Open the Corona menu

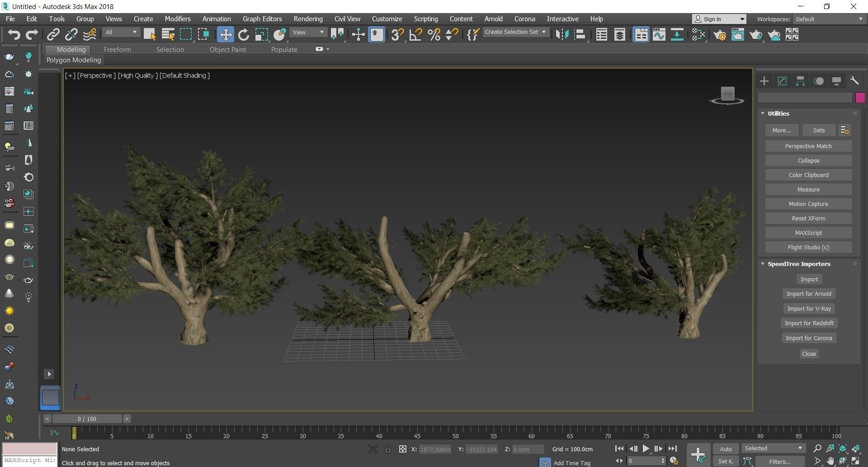524,19
